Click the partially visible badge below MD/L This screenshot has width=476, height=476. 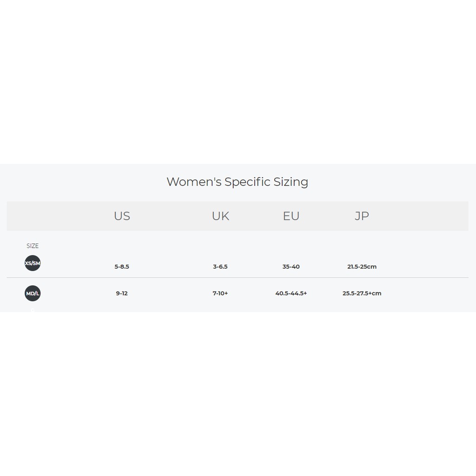point(33,310)
